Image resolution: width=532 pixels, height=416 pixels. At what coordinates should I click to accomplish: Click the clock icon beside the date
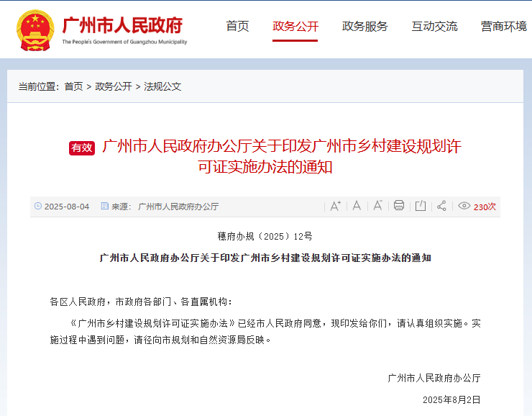click(38, 206)
